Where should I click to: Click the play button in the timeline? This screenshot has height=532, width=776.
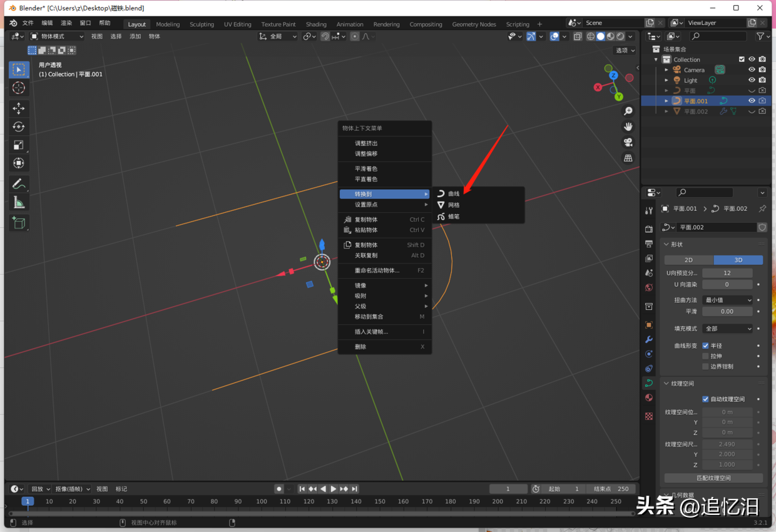[332, 489]
